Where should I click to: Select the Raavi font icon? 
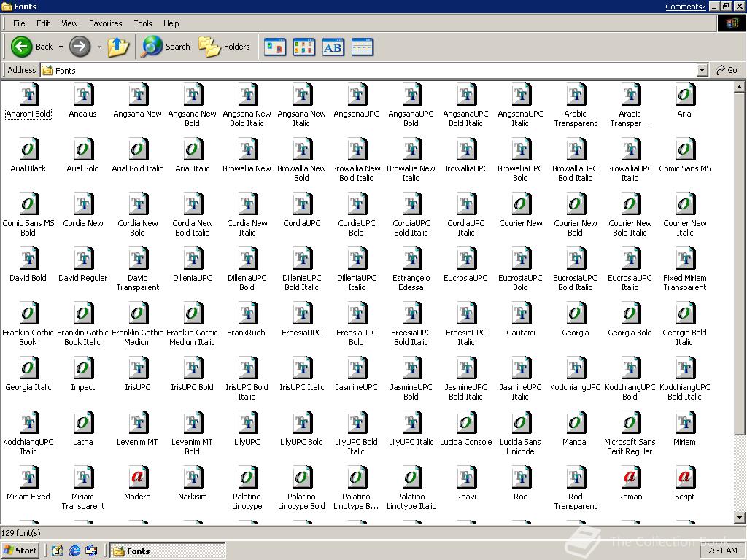click(466, 478)
